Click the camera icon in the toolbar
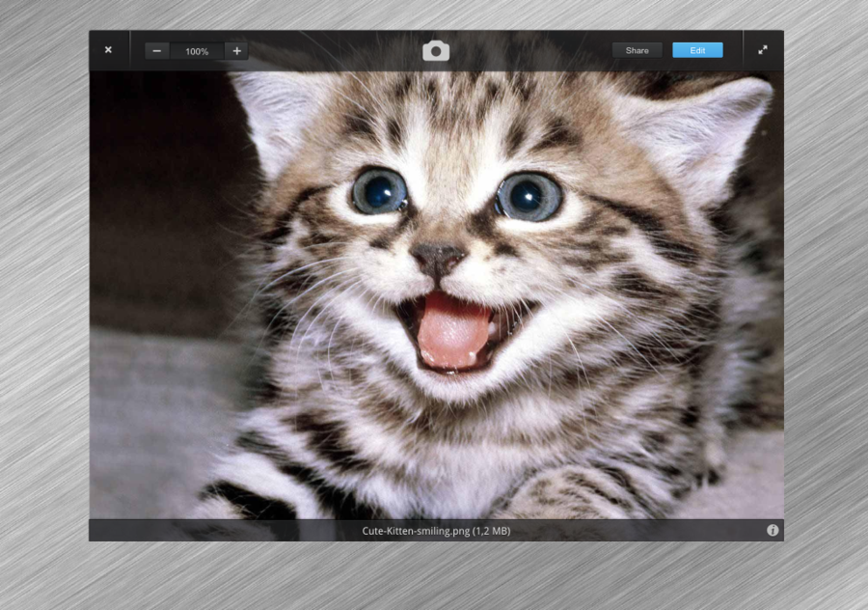This screenshot has height=610, width=868. (x=436, y=51)
